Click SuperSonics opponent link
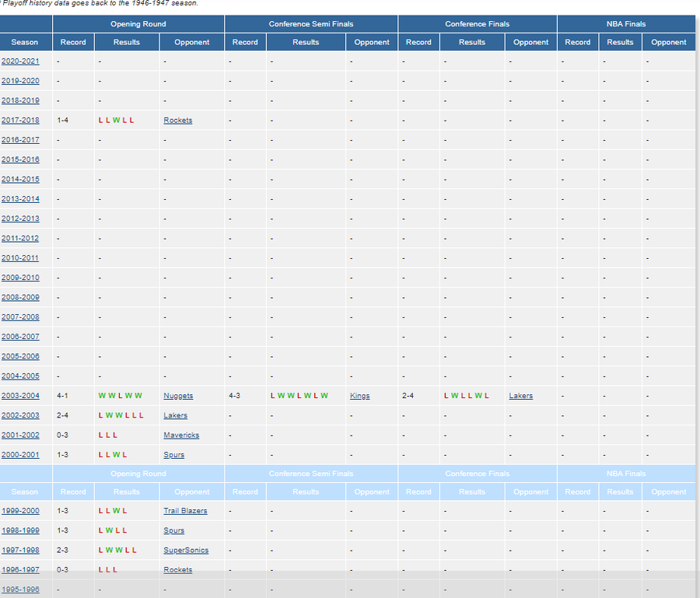This screenshot has height=598, width=700. click(x=186, y=551)
